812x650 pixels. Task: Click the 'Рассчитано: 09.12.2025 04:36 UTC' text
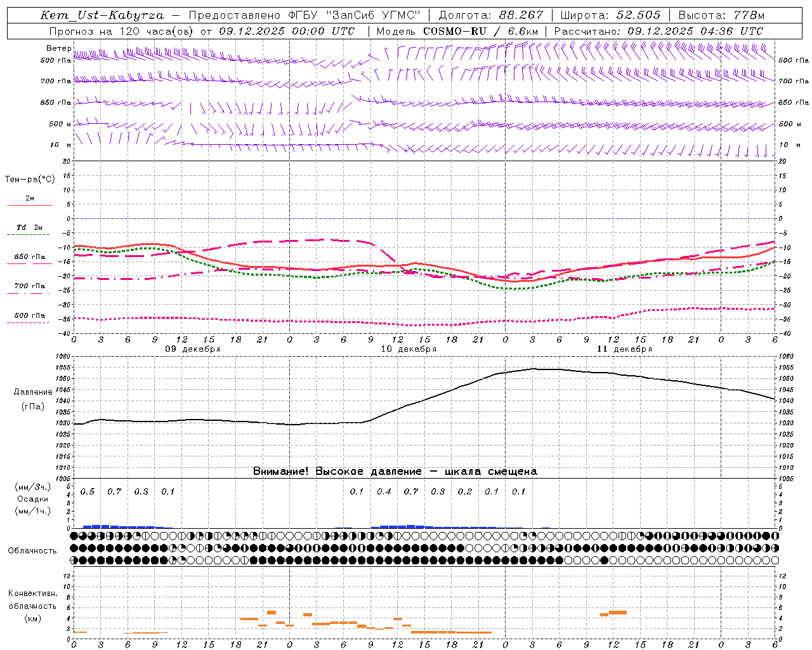pyautogui.click(x=658, y=31)
